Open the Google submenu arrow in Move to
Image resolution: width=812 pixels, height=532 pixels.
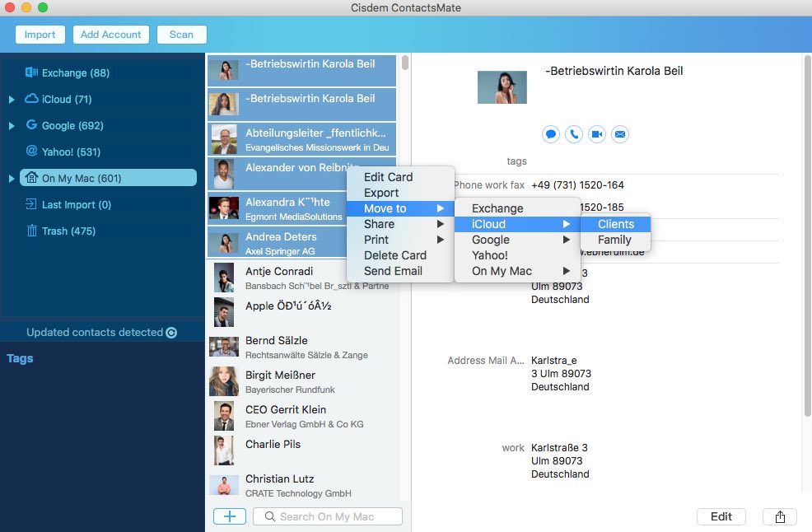point(566,240)
